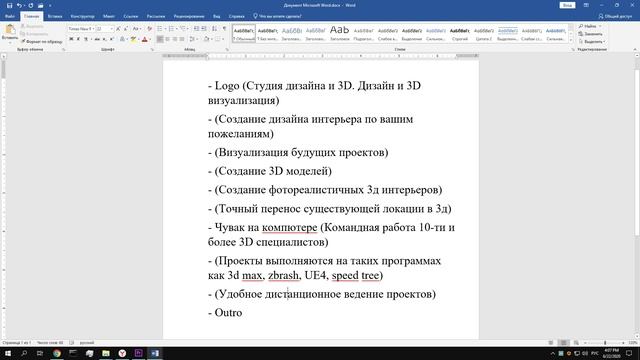Expand the styles gallery
640x360 pixels.
tap(571, 40)
